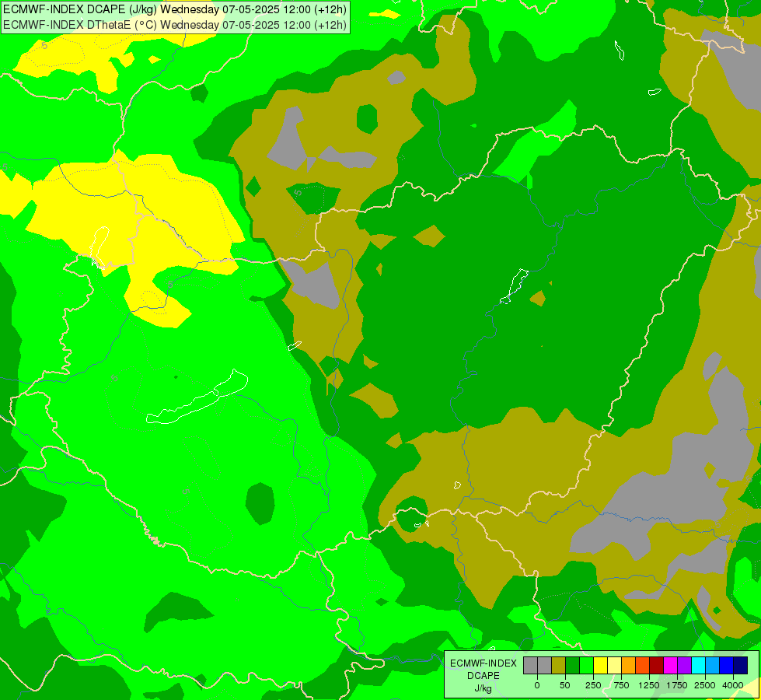Pick the pale yellow legend swatch
Image resolution: width=761 pixels, height=700 pixels.
coord(614,665)
